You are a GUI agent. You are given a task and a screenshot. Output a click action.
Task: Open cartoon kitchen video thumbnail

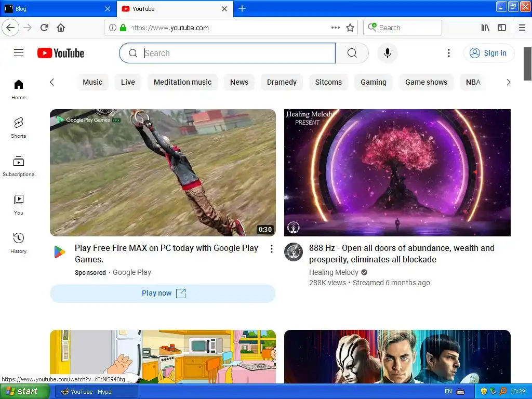(163, 356)
